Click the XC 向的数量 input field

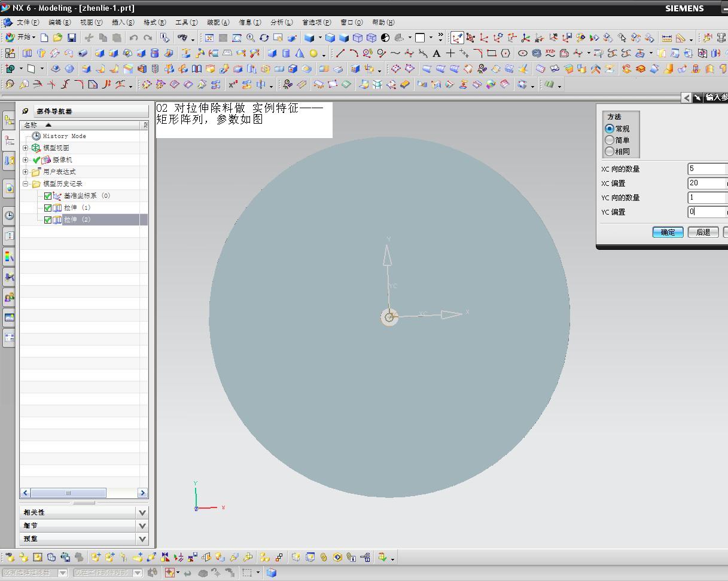tap(707, 169)
